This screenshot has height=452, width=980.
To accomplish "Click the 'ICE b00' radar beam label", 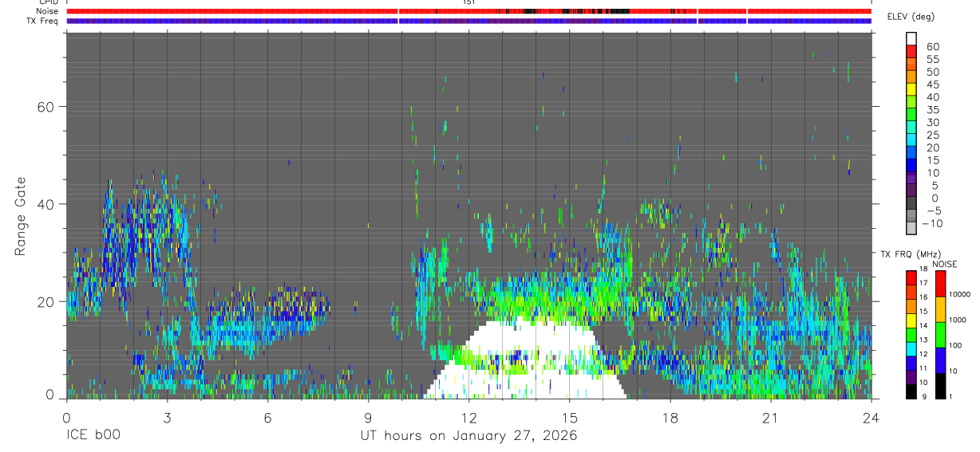I will click(92, 436).
